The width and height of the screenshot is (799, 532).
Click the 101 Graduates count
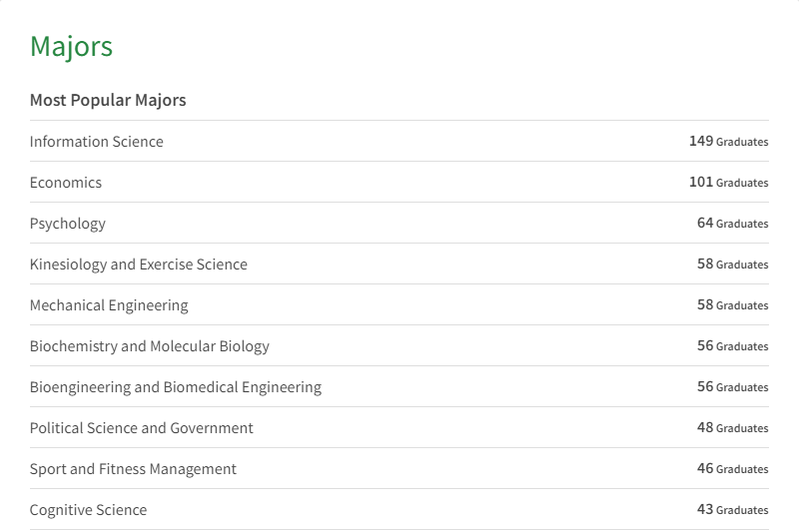click(729, 182)
